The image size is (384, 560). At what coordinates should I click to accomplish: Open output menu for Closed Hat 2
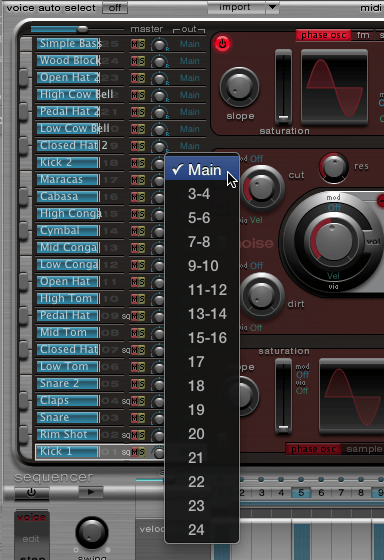click(x=189, y=146)
